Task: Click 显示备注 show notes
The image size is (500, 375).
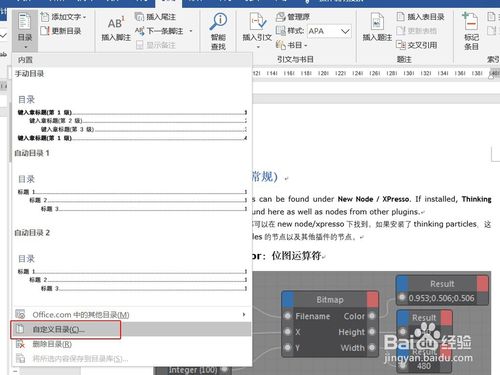Action: (156, 45)
